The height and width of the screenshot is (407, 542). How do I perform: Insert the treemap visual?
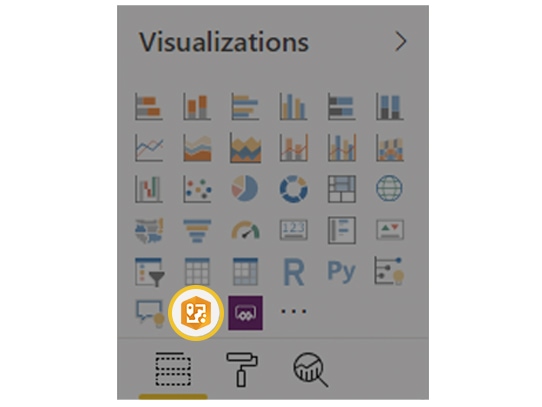pyautogui.click(x=342, y=189)
